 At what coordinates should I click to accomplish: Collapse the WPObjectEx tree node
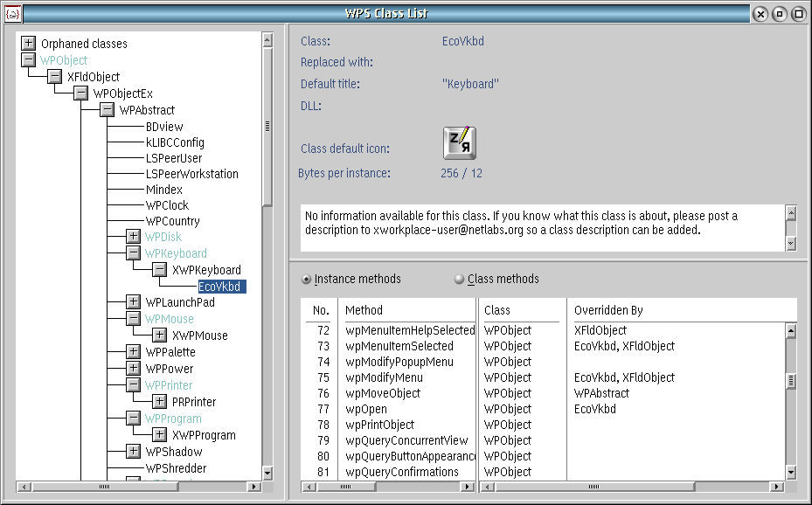point(80,93)
